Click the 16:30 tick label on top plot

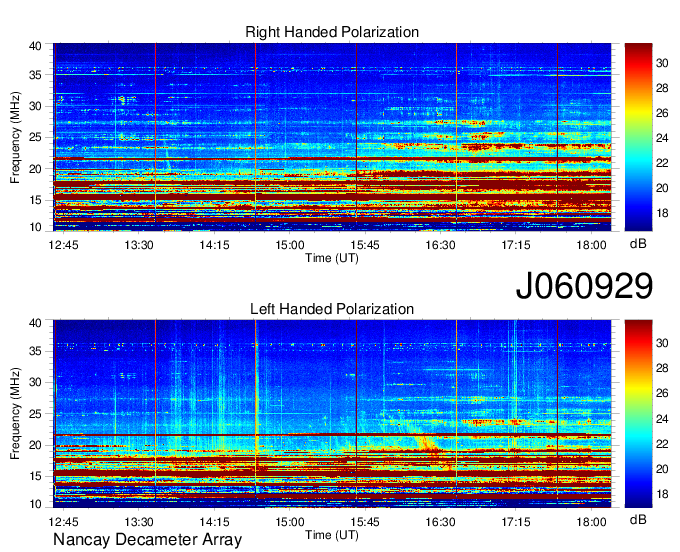tap(440, 245)
